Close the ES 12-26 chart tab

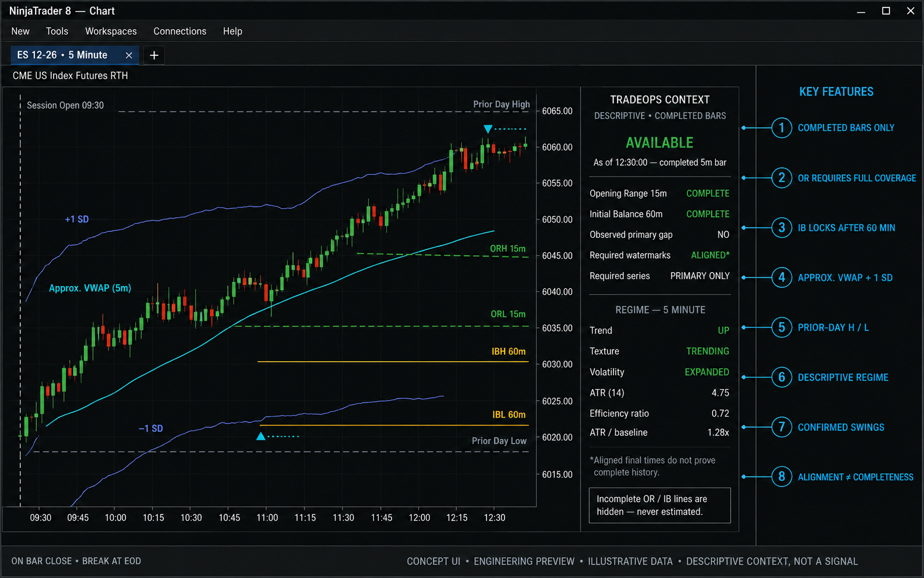pos(129,55)
